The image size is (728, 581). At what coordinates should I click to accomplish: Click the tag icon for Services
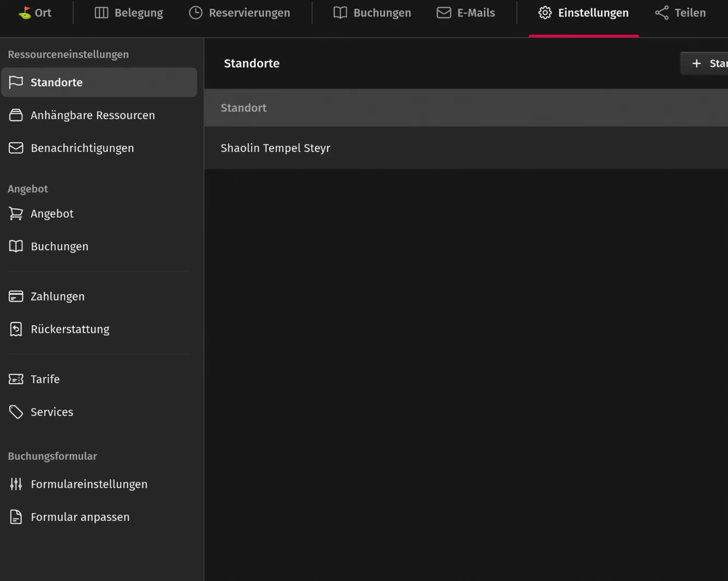[x=16, y=412]
